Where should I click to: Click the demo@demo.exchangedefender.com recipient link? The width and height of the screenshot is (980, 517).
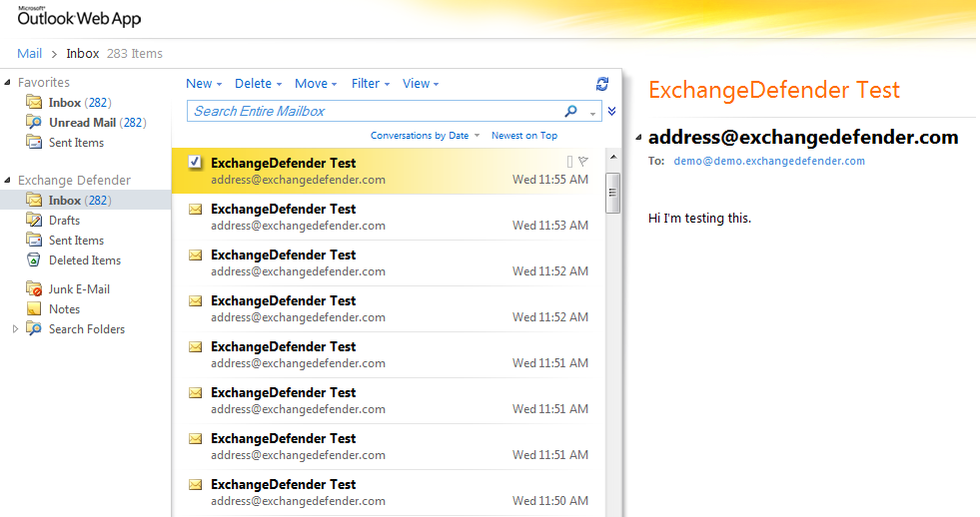pos(769,161)
